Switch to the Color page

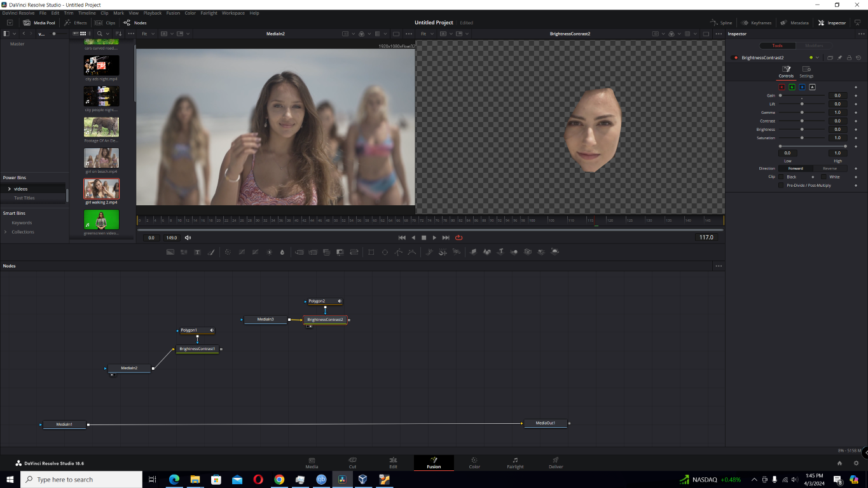pos(474,463)
